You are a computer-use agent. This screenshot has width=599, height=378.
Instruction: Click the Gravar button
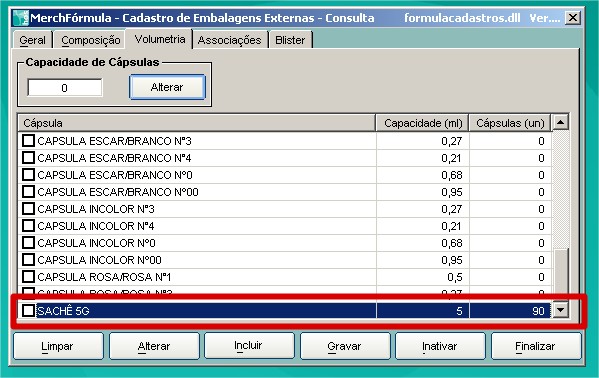[x=345, y=346]
